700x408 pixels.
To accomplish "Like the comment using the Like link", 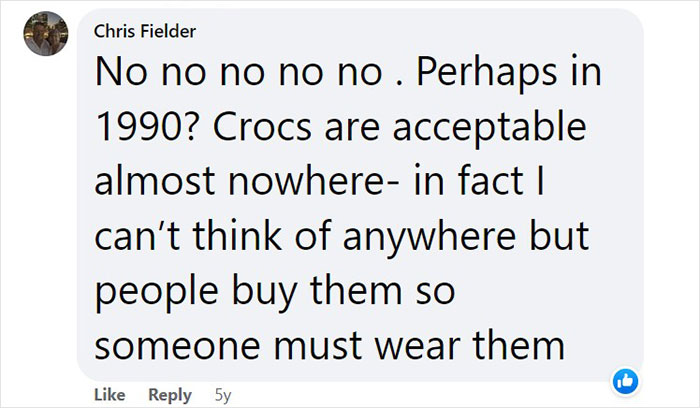I will pos(109,395).
